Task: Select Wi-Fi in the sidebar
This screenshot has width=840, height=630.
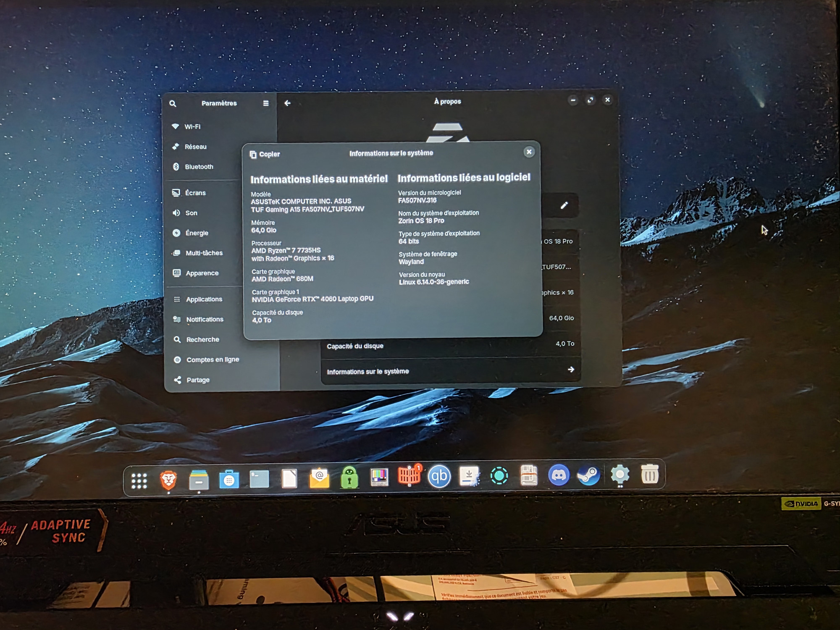Action: click(192, 126)
